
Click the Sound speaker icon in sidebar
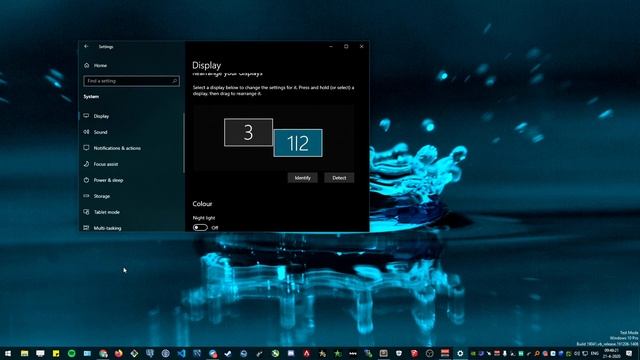(x=86, y=132)
